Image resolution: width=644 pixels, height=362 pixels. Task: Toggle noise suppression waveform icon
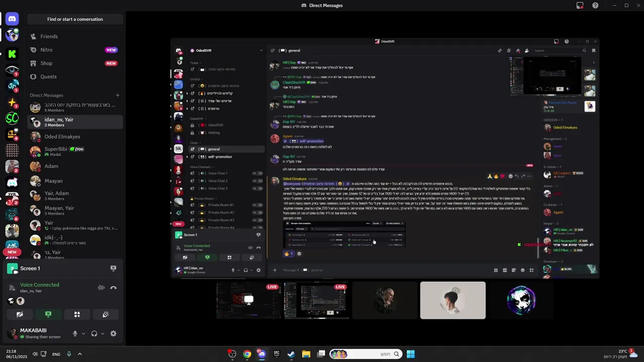pyautogui.click(x=101, y=288)
